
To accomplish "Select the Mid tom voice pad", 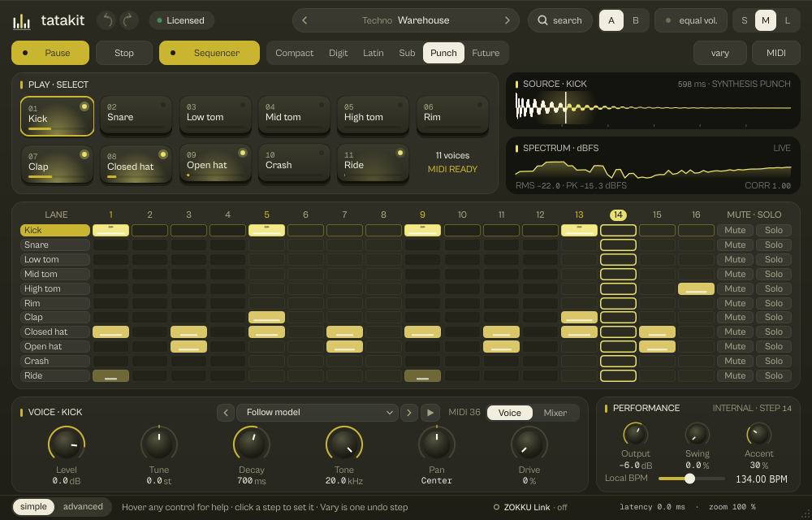I will (294, 116).
